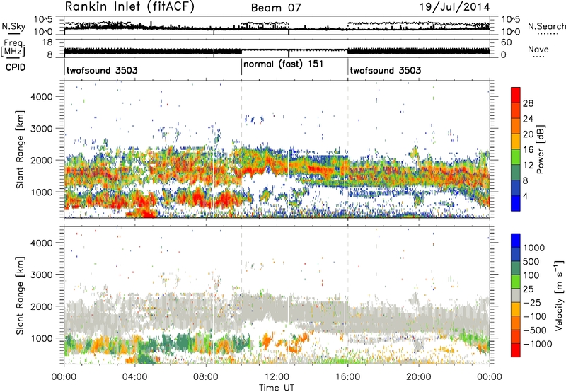Click the '1000' tick on Velocity colorbar
This screenshot has height=392, width=566.
click(x=534, y=248)
